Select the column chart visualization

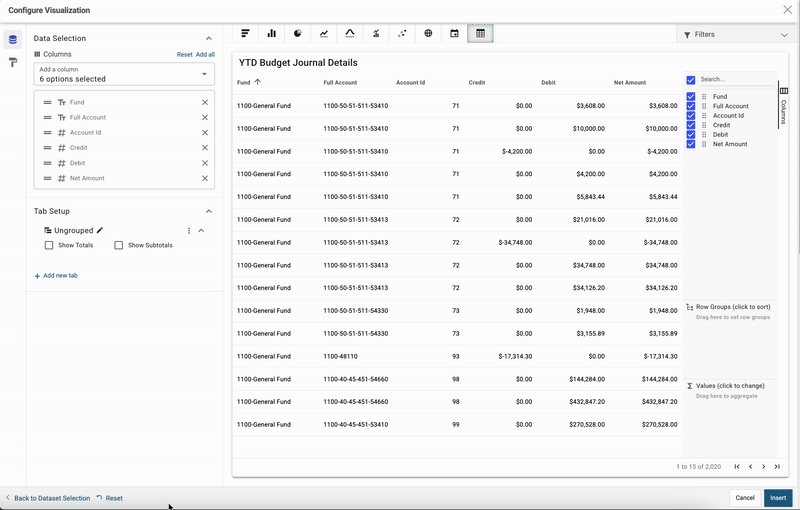(x=271, y=34)
